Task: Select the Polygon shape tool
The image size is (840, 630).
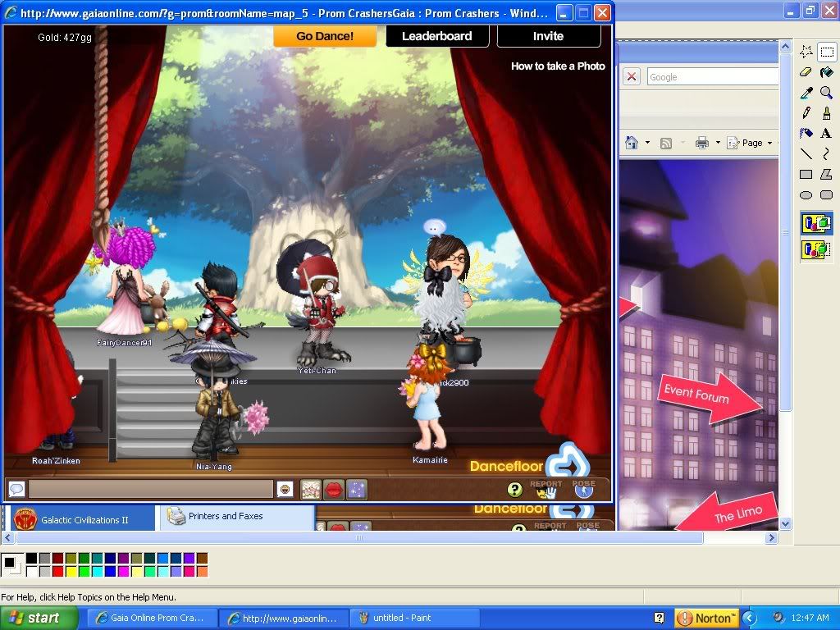Action: point(827,175)
